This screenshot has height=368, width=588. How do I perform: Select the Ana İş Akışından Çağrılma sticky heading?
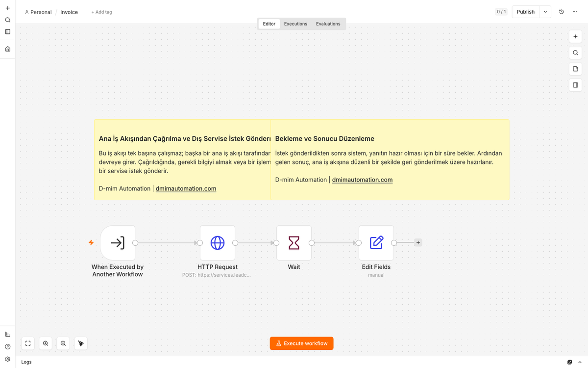pos(185,139)
